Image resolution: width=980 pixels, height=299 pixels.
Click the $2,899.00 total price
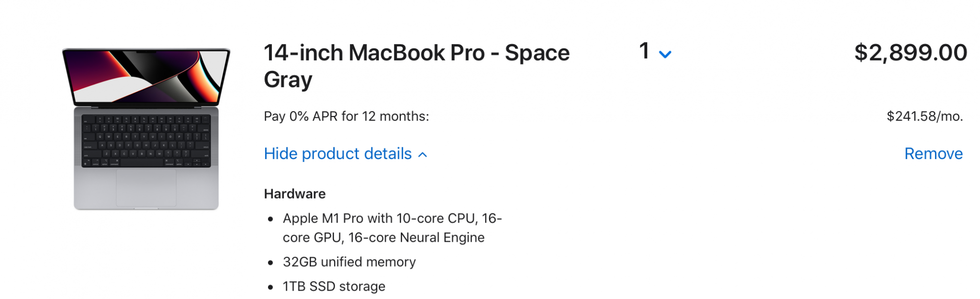[910, 52]
